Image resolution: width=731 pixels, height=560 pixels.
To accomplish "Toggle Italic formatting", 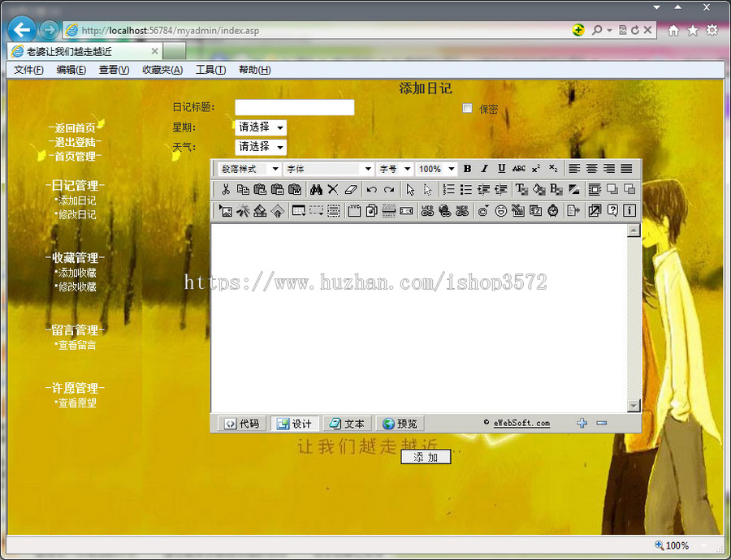I will (484, 168).
